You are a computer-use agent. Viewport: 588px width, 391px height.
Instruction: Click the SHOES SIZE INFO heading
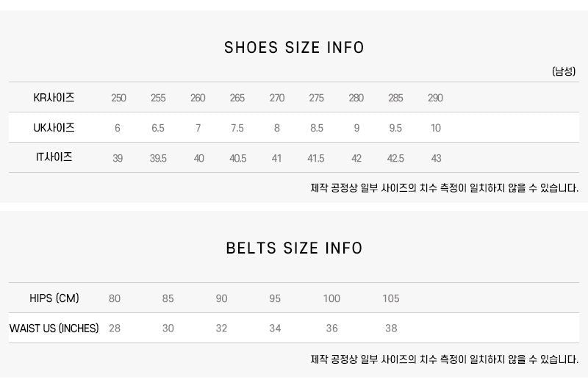(294, 48)
